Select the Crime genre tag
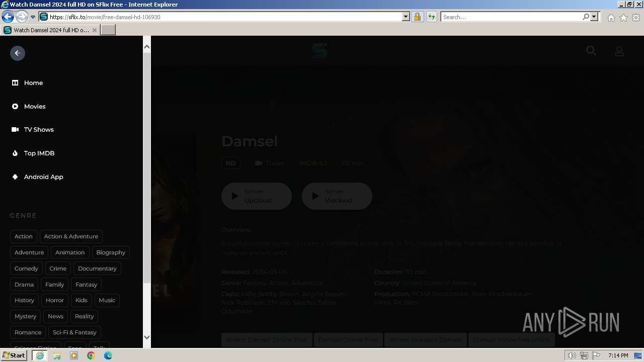The height and width of the screenshot is (362, 644). 58,268
